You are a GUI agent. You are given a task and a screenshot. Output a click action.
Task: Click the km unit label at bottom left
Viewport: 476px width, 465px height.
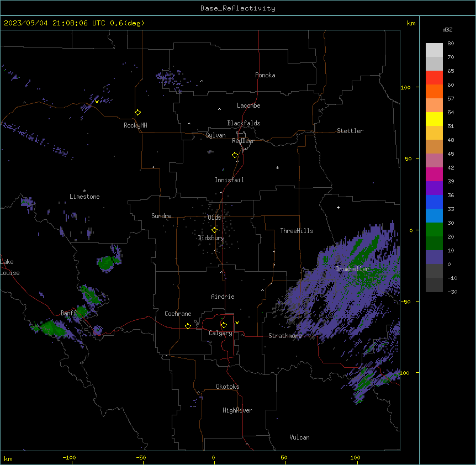8,458
